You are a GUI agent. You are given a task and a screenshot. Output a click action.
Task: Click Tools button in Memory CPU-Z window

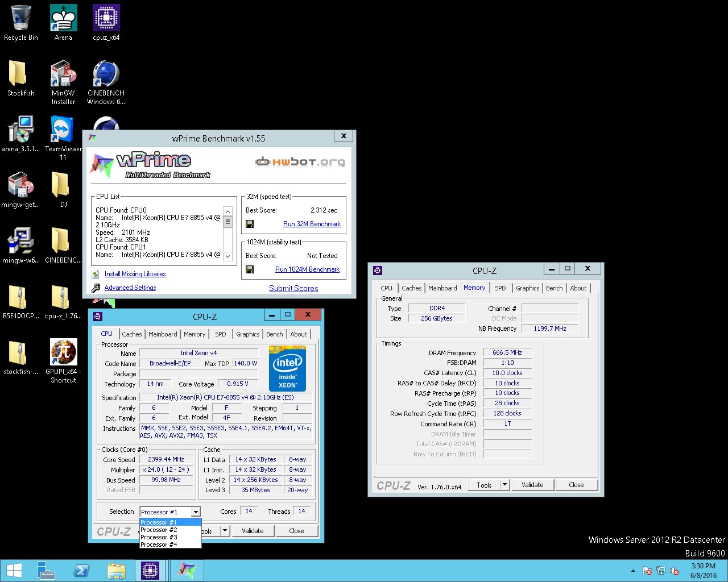484,485
